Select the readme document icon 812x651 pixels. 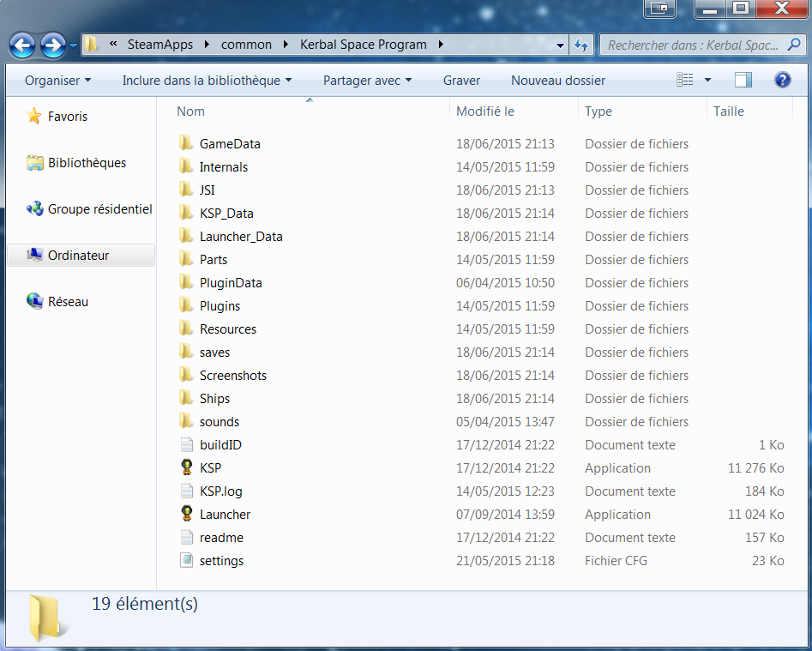(186, 537)
